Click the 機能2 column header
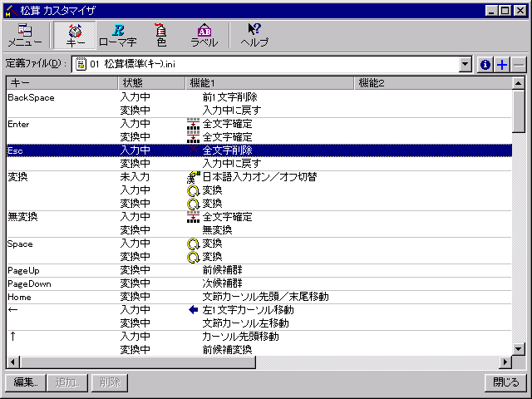 [433, 83]
